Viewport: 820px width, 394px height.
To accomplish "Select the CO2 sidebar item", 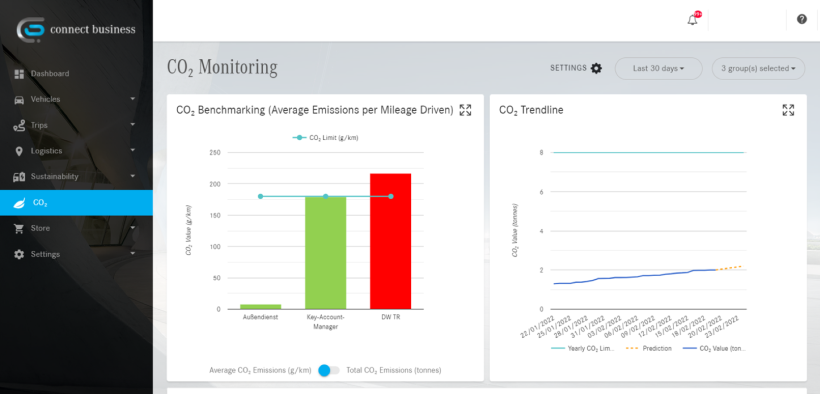I will 76,203.
